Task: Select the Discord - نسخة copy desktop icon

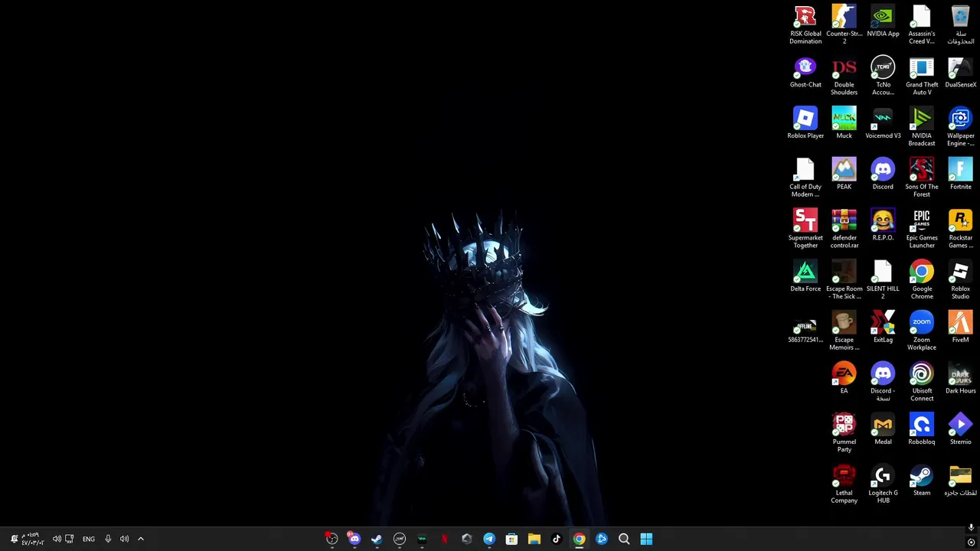Action: 883,383
